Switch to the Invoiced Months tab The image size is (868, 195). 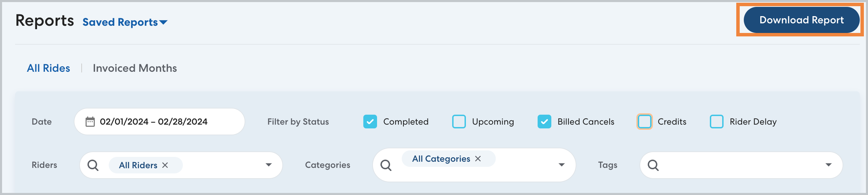[x=135, y=68]
